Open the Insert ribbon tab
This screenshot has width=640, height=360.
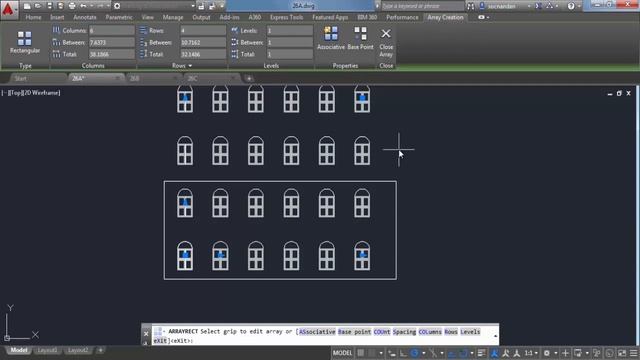coord(57,17)
